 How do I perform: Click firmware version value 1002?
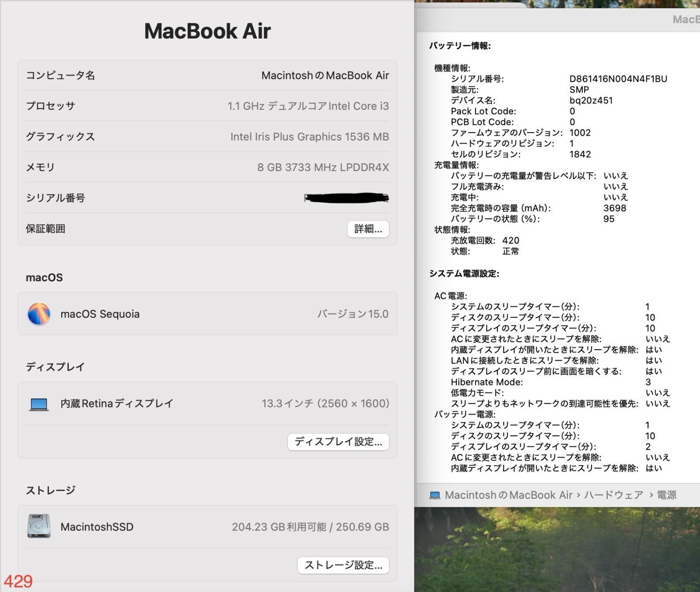point(580,133)
